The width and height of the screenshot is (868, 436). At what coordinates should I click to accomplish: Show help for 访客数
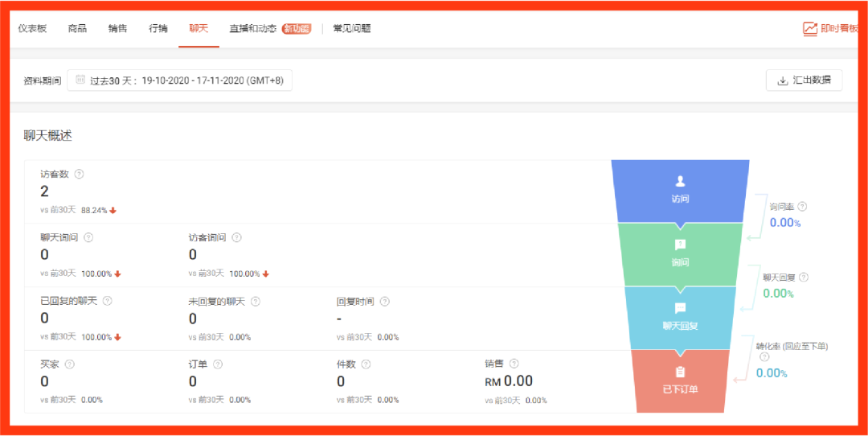[79, 174]
